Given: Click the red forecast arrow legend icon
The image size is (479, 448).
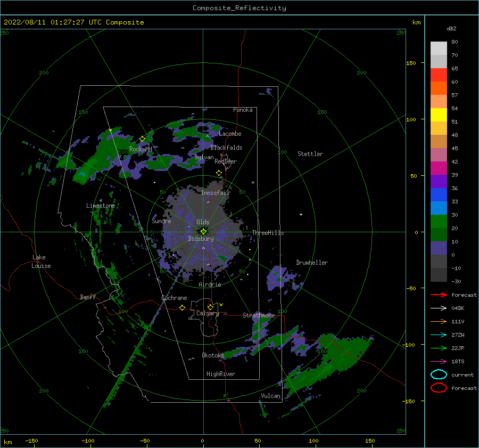Looking at the screenshot, I should point(439,295).
